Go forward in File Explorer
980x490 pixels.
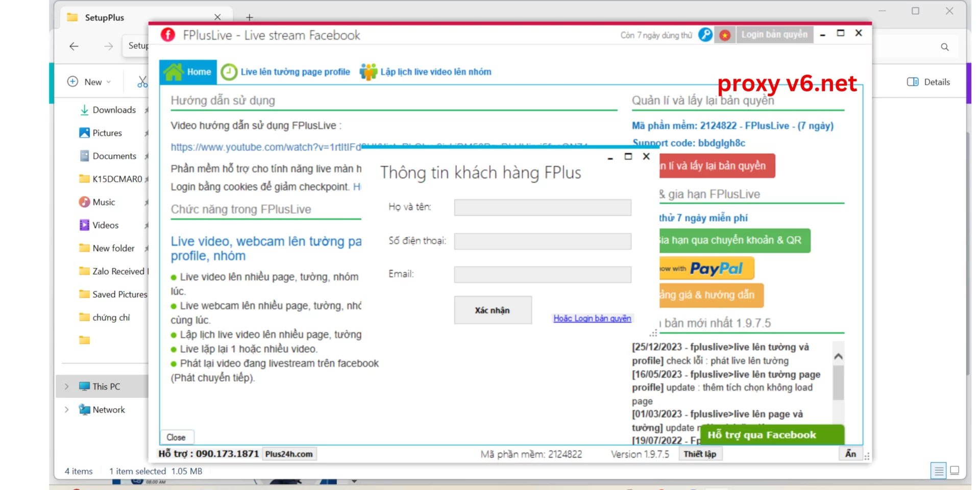tap(108, 46)
